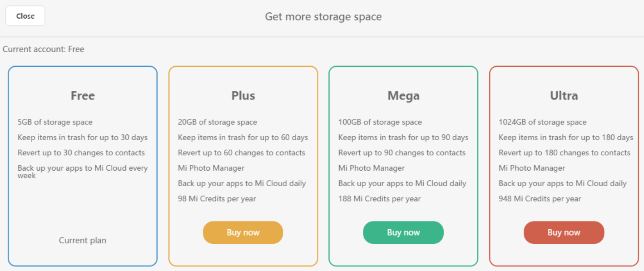Click the Ultra plan title
This screenshot has height=271, width=644.
(564, 96)
